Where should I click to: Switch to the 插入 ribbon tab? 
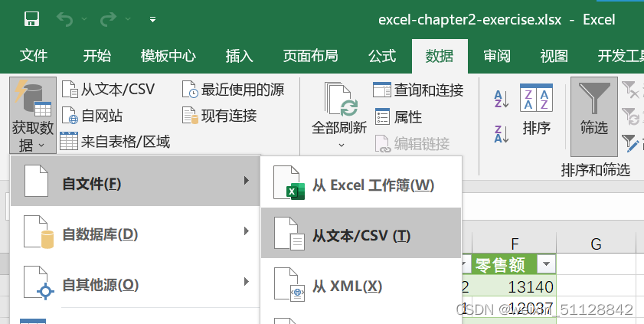point(239,56)
